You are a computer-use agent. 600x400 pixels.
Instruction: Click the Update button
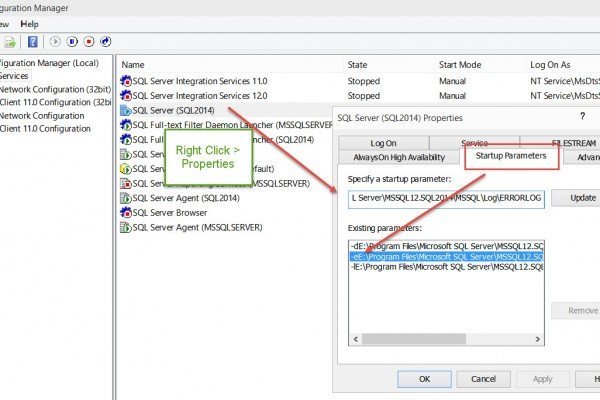[x=576, y=198]
